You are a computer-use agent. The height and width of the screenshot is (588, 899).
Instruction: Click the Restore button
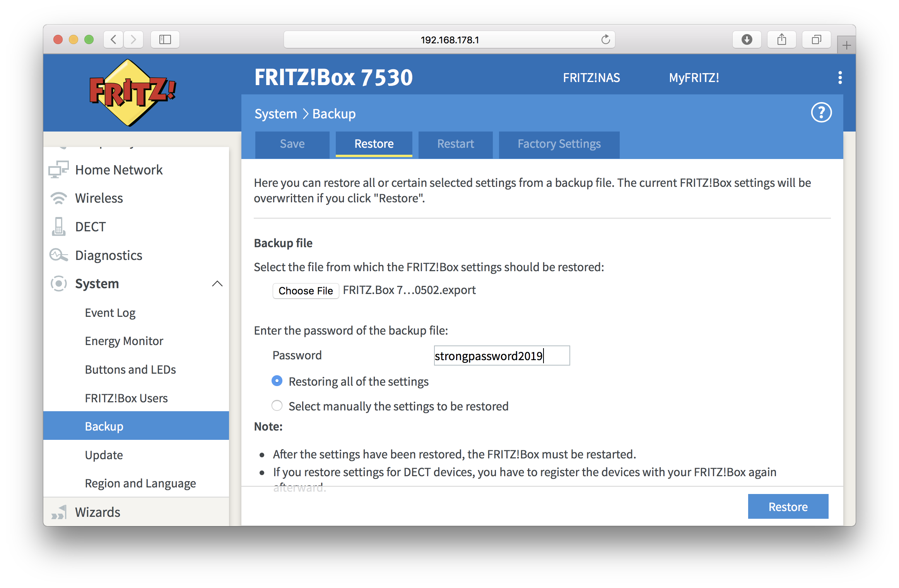tap(788, 507)
